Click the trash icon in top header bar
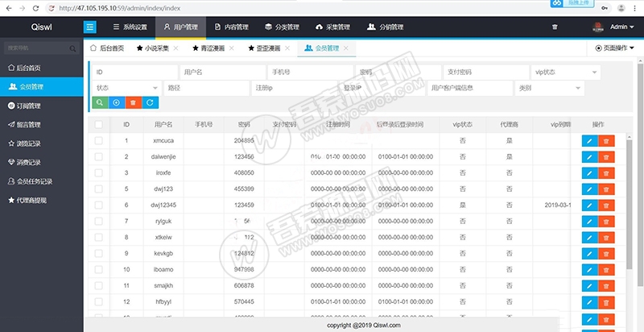Image resolution: width=644 pixels, height=332 pixels. pos(554,27)
